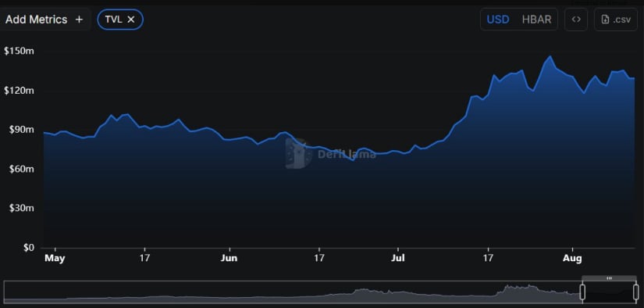Click the plus icon beside Add Metrics
644x308 pixels.
point(80,20)
